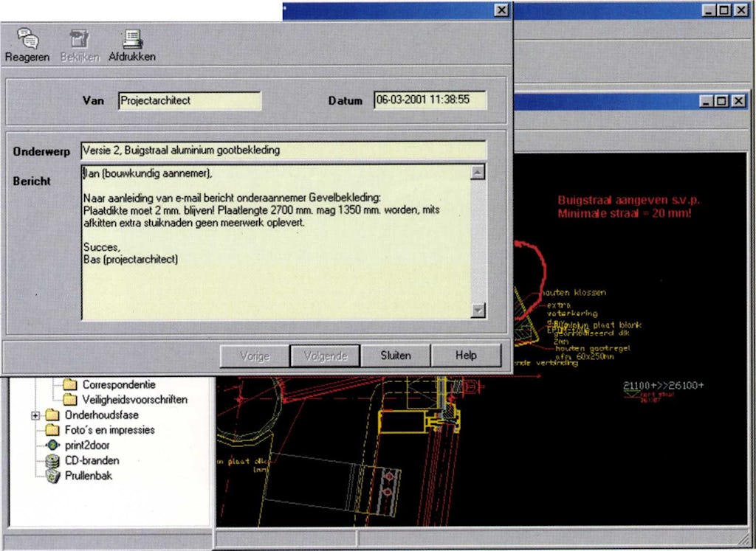Image resolution: width=756 pixels, height=551 pixels.
Task: Expand the Onderhoudsfase tree node
Action: [x=35, y=415]
